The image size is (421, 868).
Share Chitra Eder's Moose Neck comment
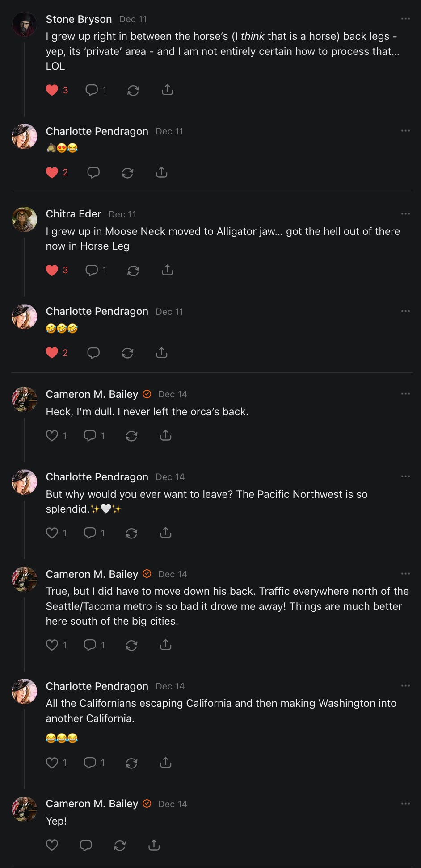pos(167,270)
